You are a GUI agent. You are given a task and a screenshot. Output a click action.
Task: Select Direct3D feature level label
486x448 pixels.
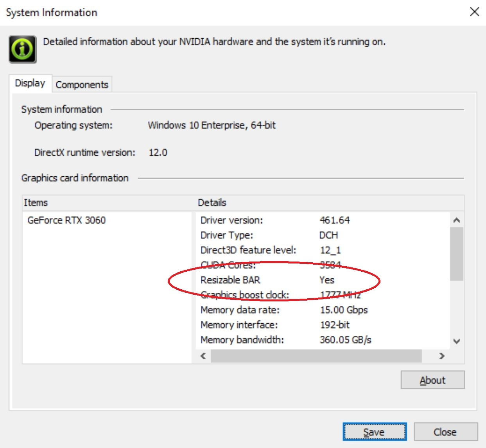[x=248, y=250]
